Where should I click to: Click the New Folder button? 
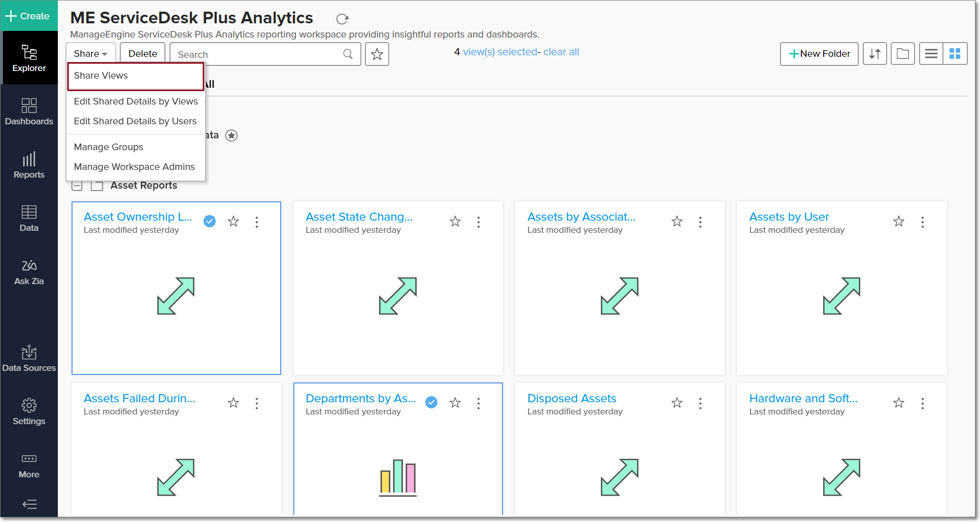819,54
